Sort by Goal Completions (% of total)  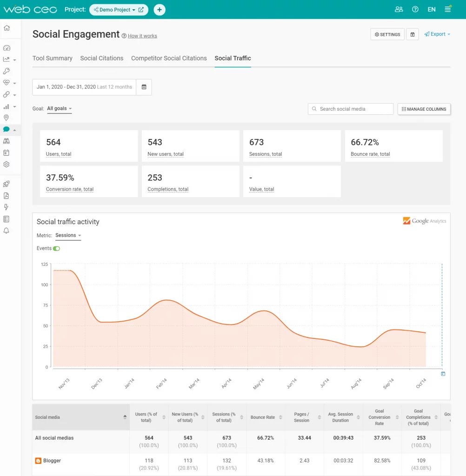(421, 417)
